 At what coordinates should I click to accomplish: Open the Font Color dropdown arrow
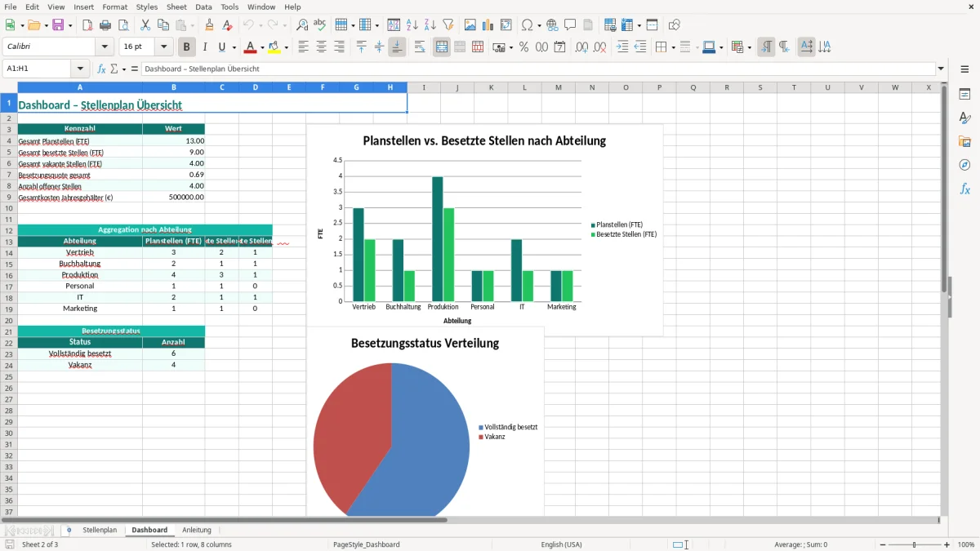[262, 47]
